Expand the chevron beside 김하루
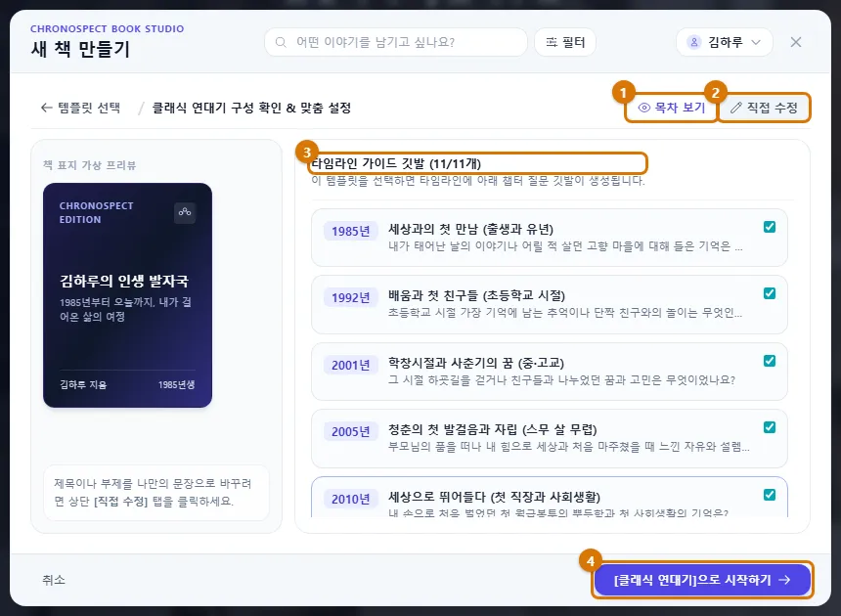Viewport: 841px width, 616px height. [756, 42]
